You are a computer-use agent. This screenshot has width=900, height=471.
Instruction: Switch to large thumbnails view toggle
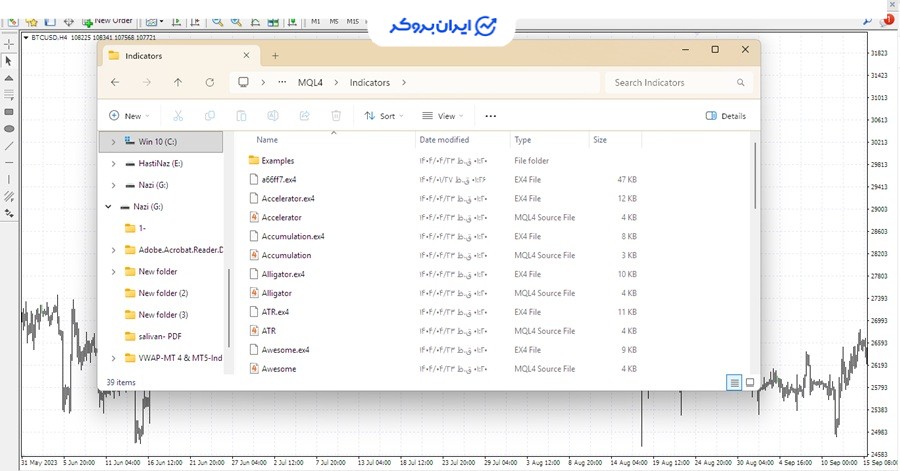(x=750, y=382)
